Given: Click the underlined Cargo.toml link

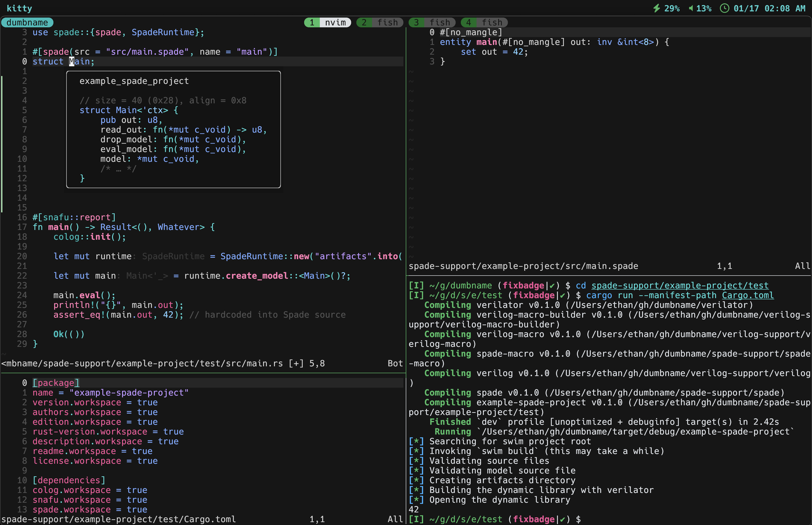Looking at the screenshot, I should click(748, 295).
